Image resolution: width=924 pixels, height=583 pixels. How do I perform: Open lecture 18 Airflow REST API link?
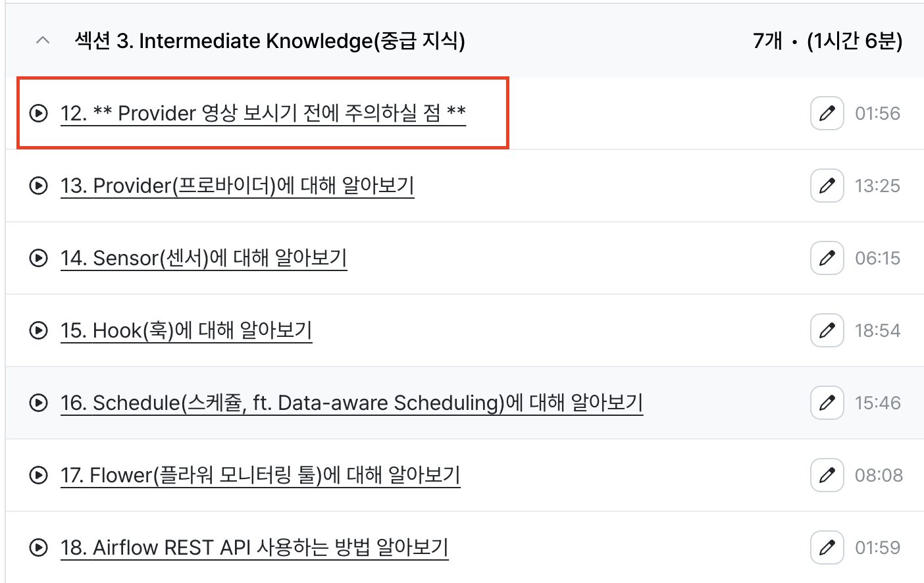click(x=254, y=547)
